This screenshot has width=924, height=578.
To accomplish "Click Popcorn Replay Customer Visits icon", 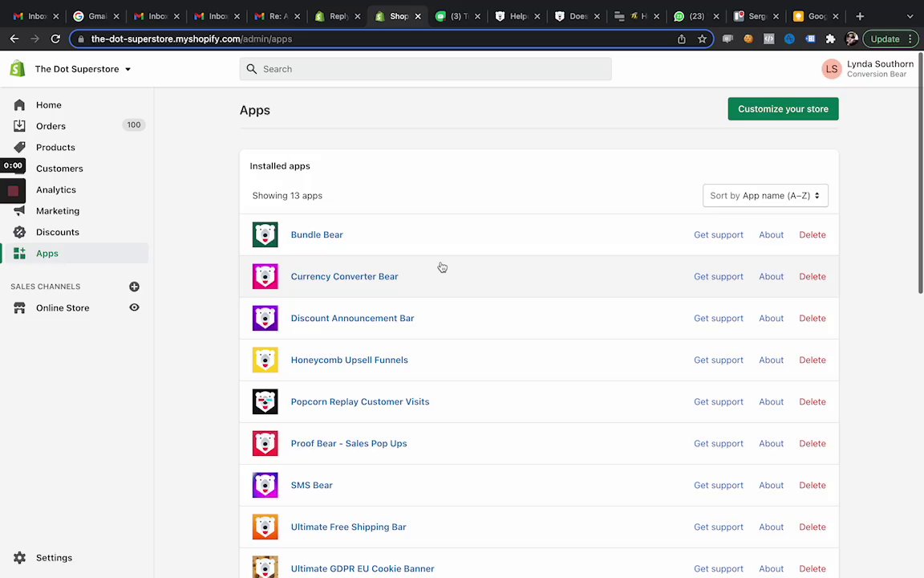I will (265, 401).
